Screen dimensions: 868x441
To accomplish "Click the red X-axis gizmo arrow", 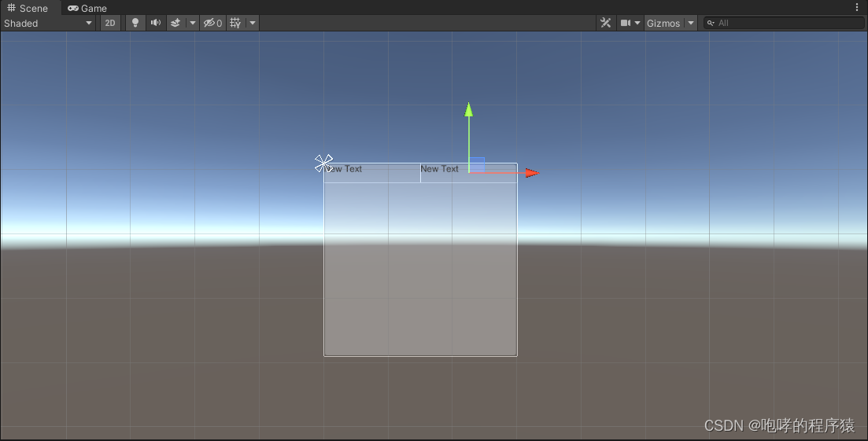I will pyautogui.click(x=532, y=173).
